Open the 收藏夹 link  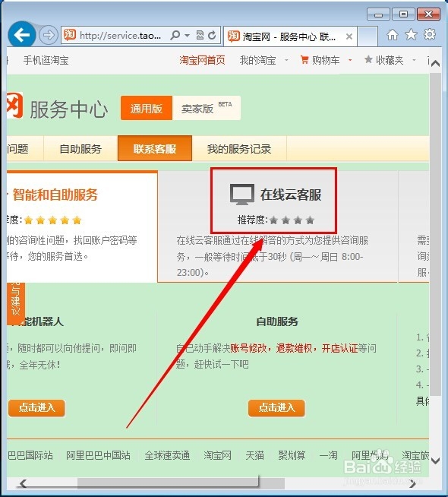[x=390, y=60]
